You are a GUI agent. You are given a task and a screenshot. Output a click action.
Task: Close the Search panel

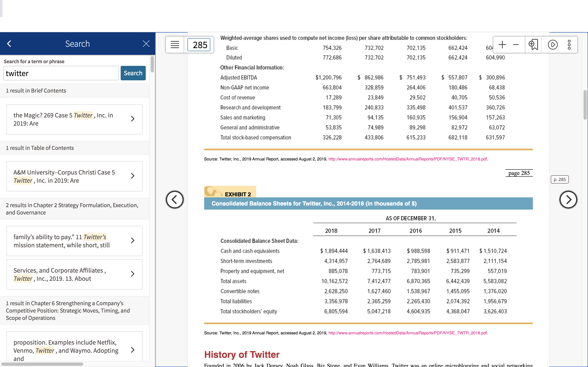[146, 44]
